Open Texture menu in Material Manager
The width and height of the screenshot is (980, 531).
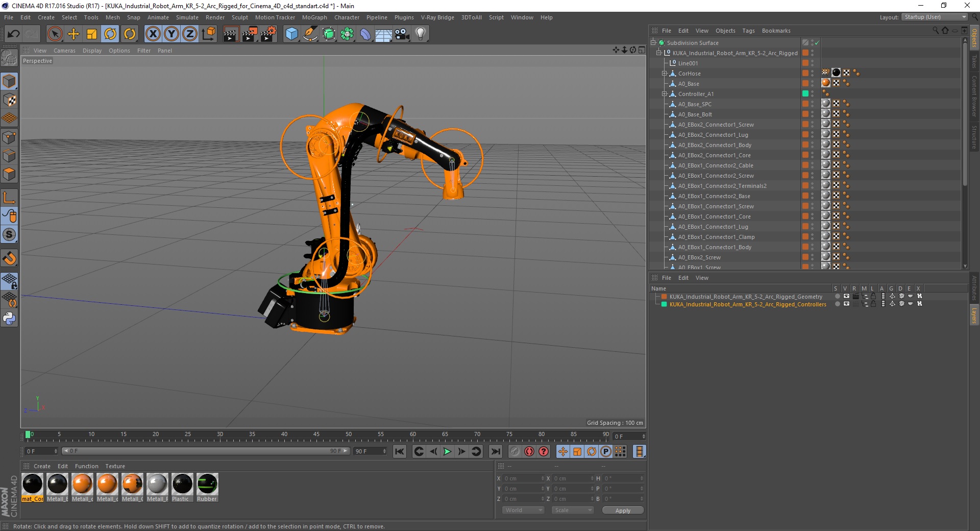(x=115, y=466)
